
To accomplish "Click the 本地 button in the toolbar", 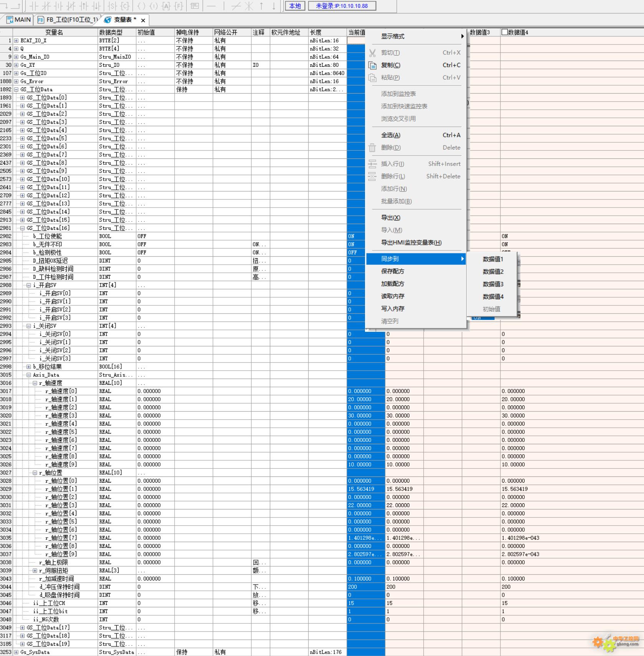I will (x=295, y=6).
